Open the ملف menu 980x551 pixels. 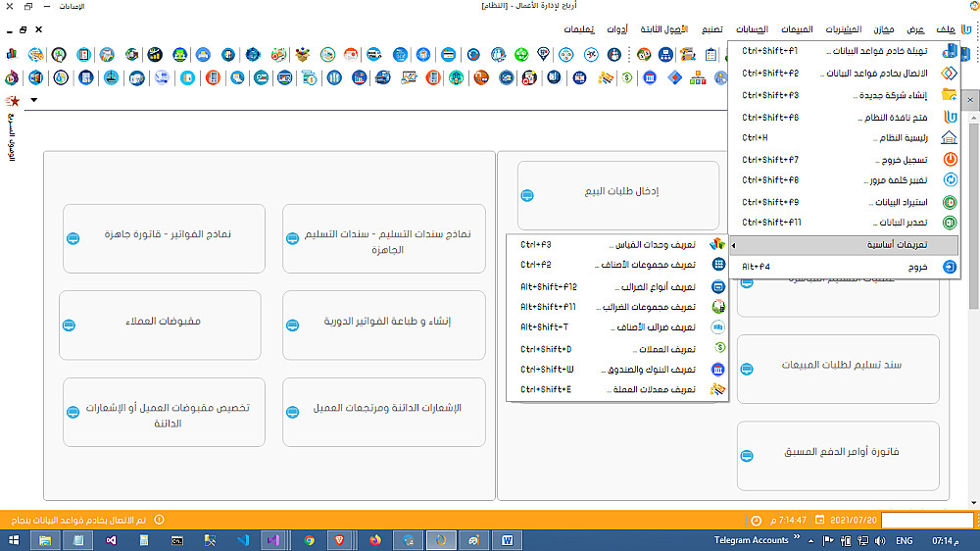946,29
